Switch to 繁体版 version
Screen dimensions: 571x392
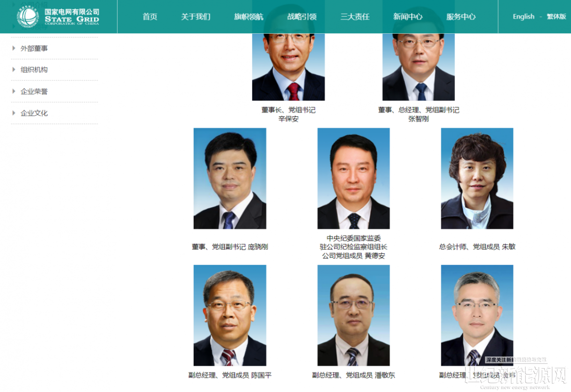pos(556,17)
